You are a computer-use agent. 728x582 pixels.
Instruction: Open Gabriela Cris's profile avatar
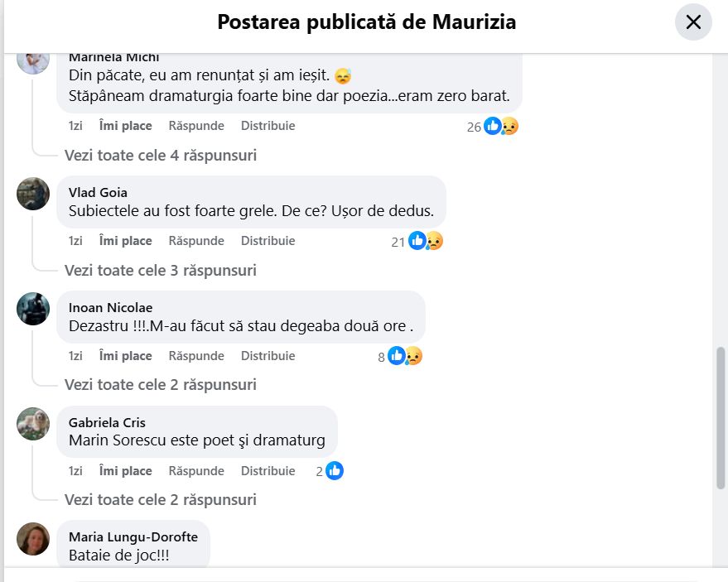(33, 424)
